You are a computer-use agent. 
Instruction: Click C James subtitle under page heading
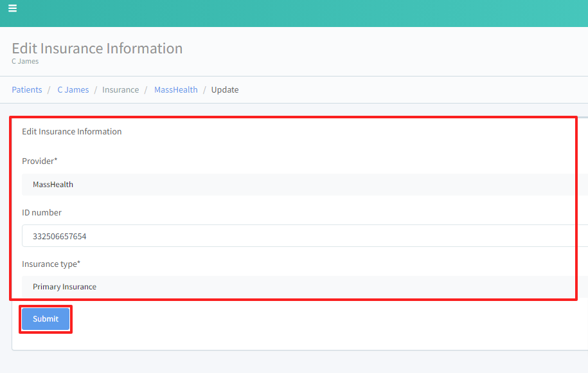tap(25, 62)
